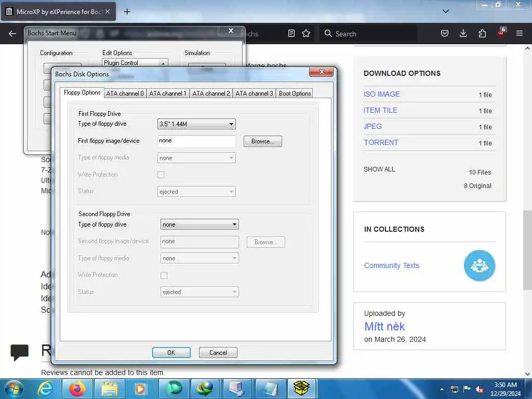Click the taskbar clock 3:50 AM
Screen dimensions: 532x399
click(x=505, y=385)
